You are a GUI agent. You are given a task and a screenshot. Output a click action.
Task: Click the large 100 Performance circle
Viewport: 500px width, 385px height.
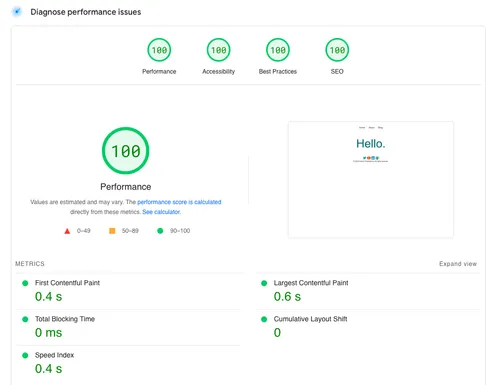(x=126, y=151)
